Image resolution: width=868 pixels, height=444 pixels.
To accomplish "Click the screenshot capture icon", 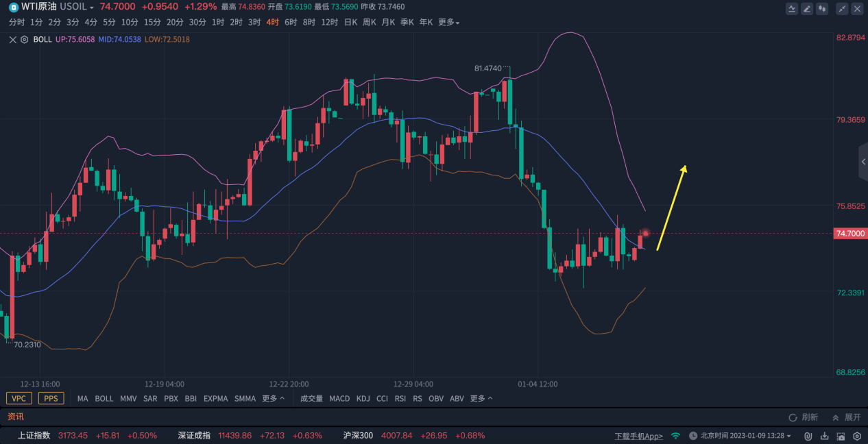I will tap(841, 436).
